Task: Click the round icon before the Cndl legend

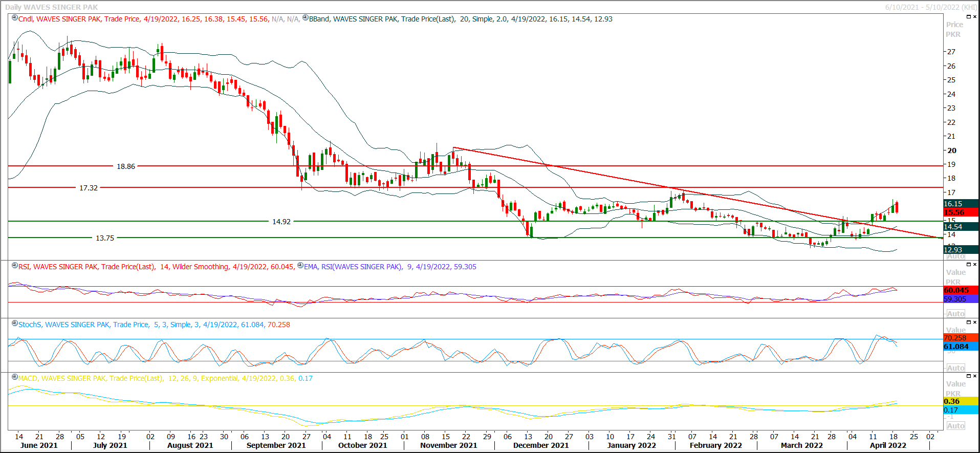Action: (x=15, y=18)
